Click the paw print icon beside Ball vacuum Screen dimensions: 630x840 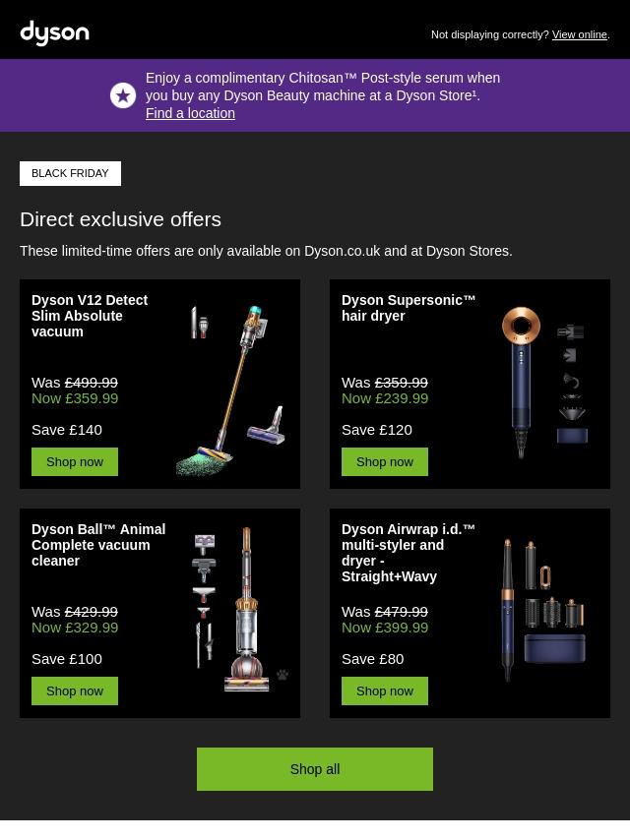click(x=283, y=675)
